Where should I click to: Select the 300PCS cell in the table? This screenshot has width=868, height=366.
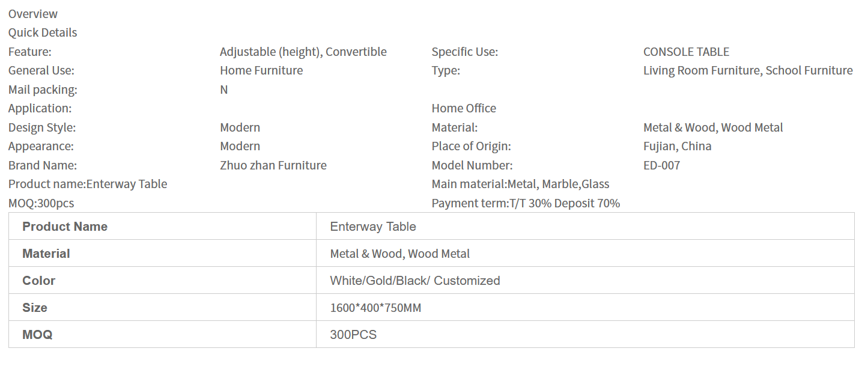point(353,335)
